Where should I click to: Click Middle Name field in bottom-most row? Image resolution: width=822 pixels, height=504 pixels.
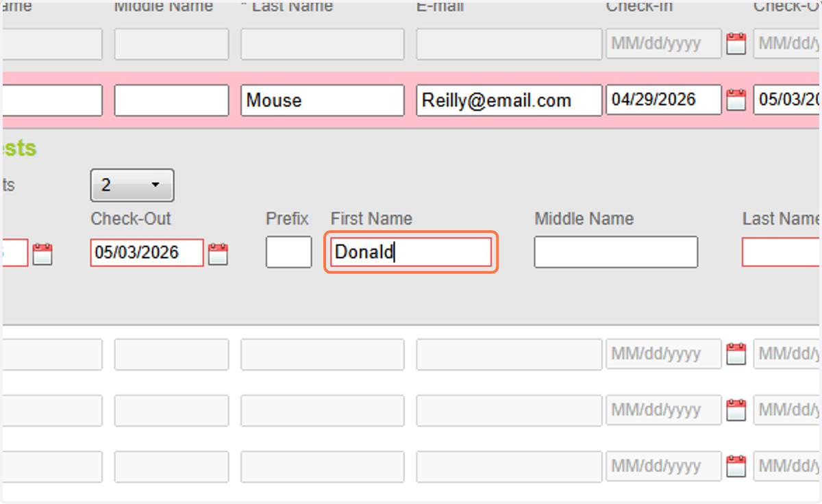pos(171,466)
